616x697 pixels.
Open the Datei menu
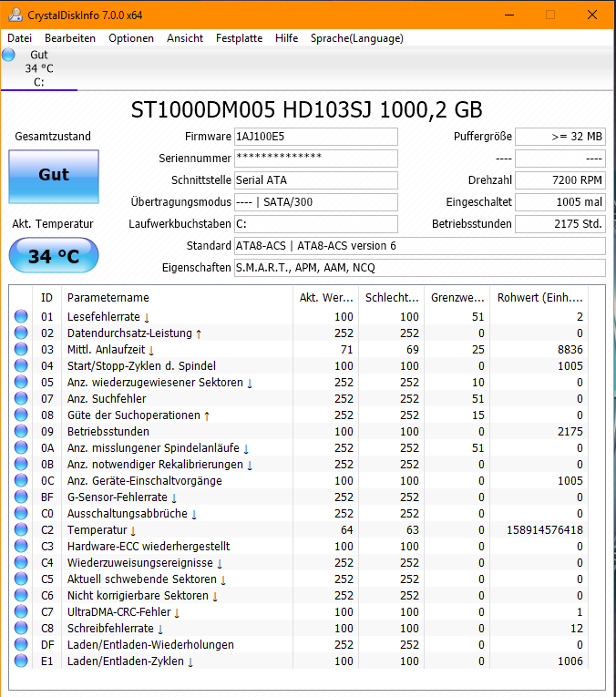click(19, 38)
